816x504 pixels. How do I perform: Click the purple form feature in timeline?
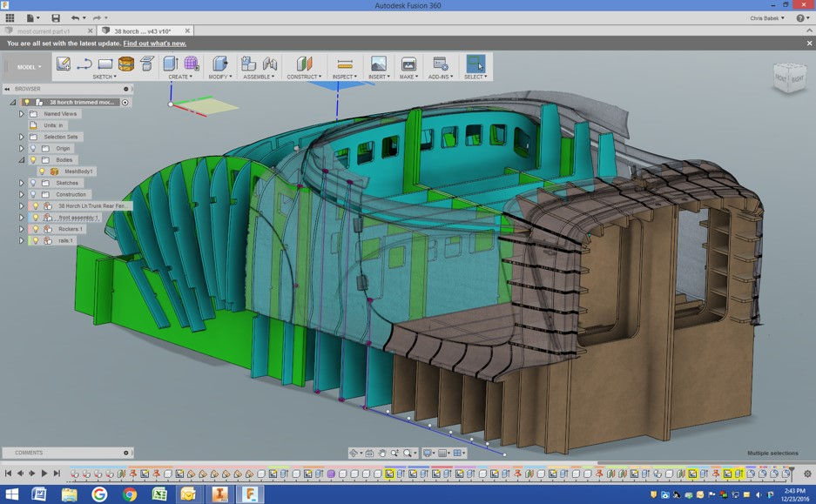[x=331, y=474]
